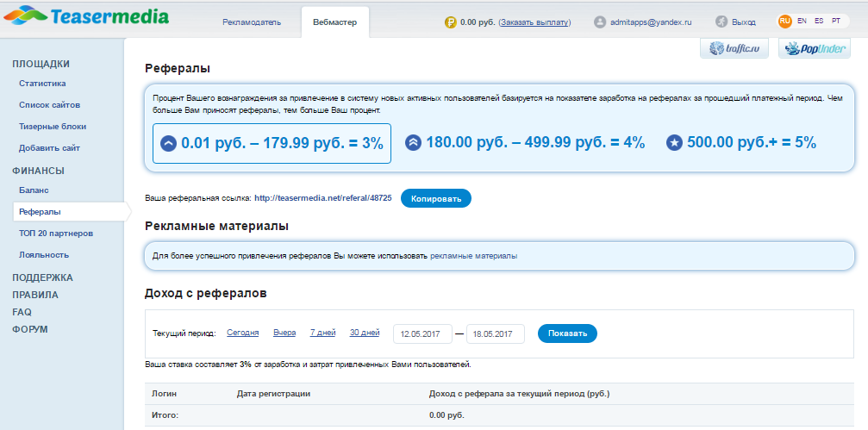Click the 500.00 руб.+ = 5% tier
Image resolution: width=868 pixels, height=430 pixels.
click(741, 143)
